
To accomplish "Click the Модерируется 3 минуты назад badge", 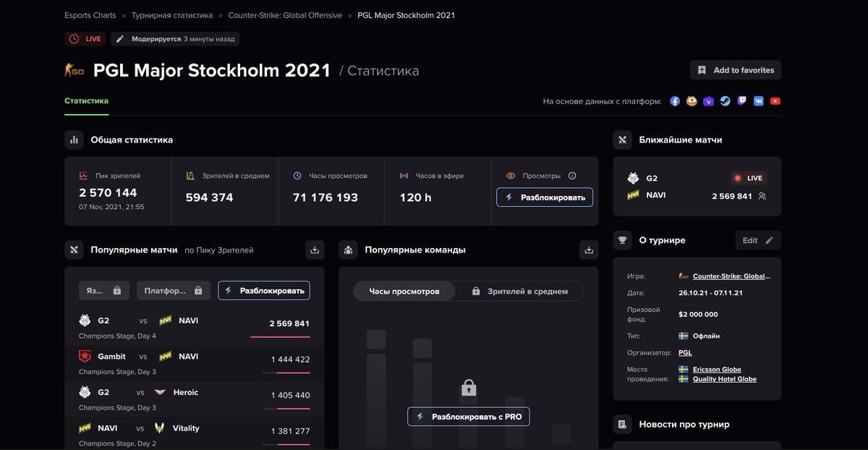I will click(x=174, y=39).
